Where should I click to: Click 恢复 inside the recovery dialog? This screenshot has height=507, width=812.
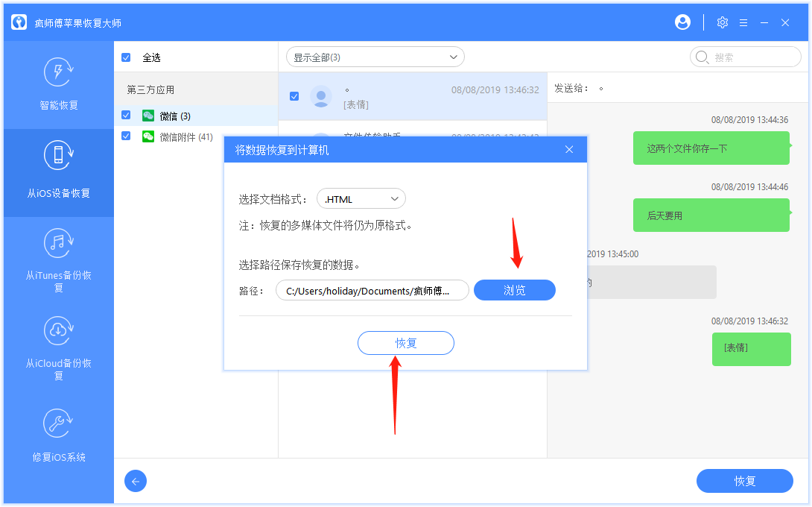(406, 343)
